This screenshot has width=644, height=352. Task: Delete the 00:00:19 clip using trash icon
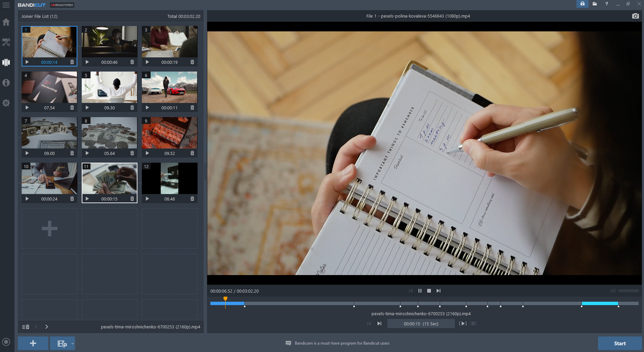tap(192, 62)
